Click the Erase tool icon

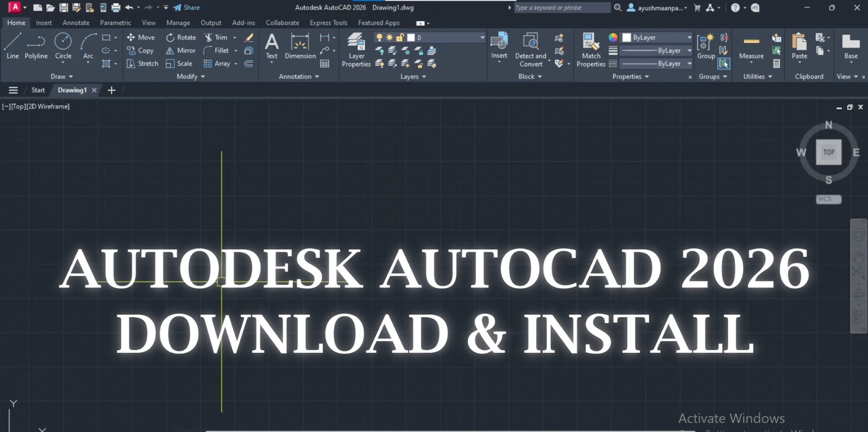pyautogui.click(x=249, y=37)
